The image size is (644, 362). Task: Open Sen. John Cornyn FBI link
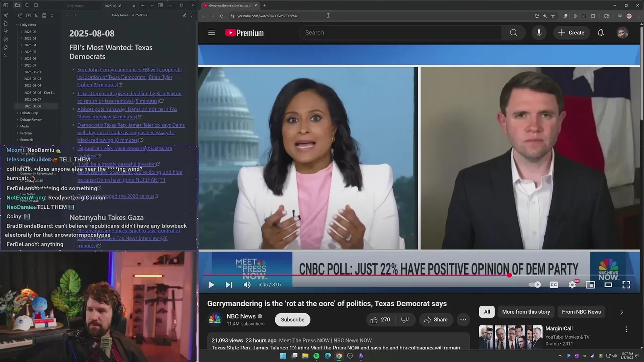(130, 77)
